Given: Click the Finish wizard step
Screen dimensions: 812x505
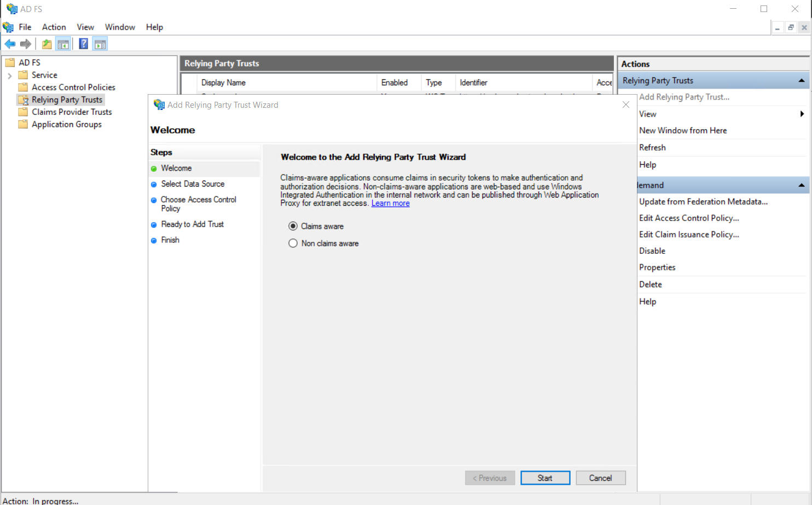Looking at the screenshot, I should coord(170,240).
